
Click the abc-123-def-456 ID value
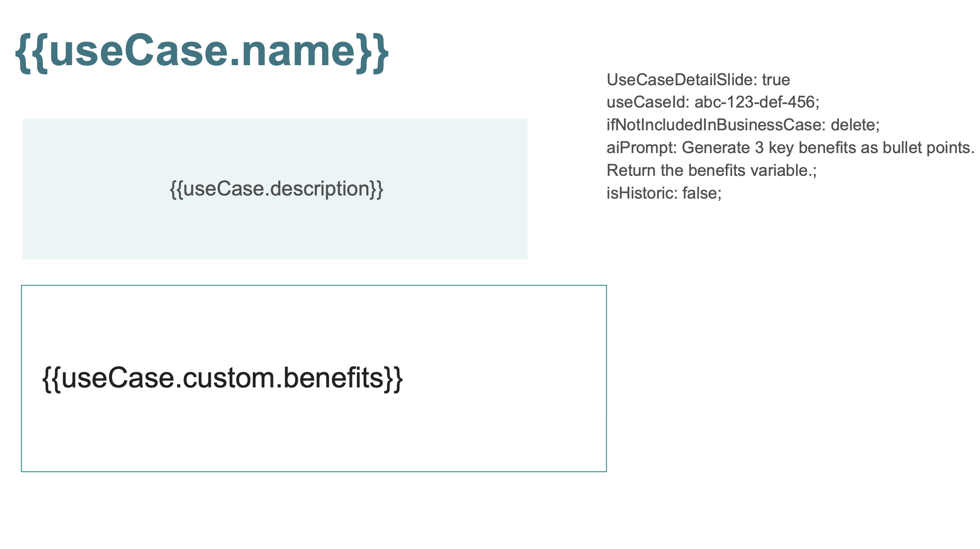point(755,102)
